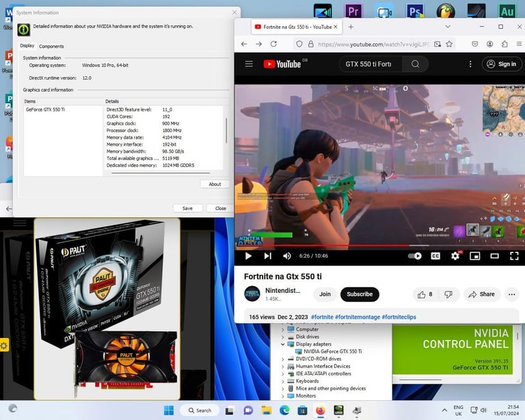Image resolution: width=525 pixels, height=420 pixels.
Task: Go back in the Firefox browser
Action: click(x=244, y=44)
